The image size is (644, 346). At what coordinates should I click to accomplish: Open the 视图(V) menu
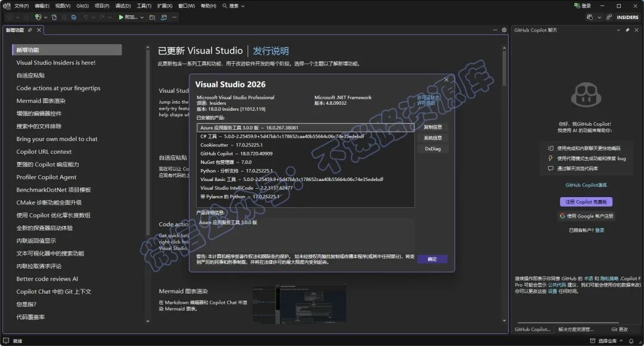click(x=63, y=6)
